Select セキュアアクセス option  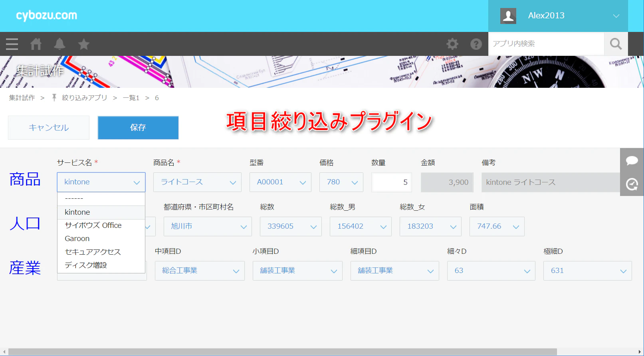tap(101, 252)
